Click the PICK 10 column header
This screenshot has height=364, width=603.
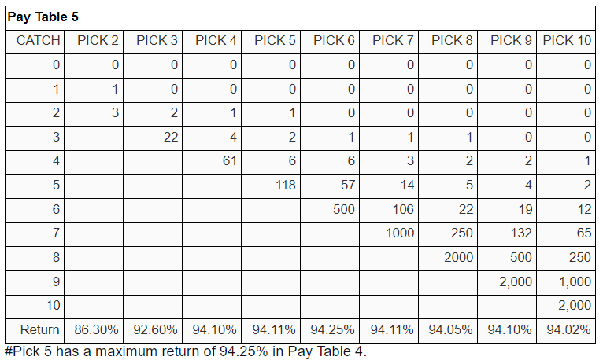tap(567, 40)
